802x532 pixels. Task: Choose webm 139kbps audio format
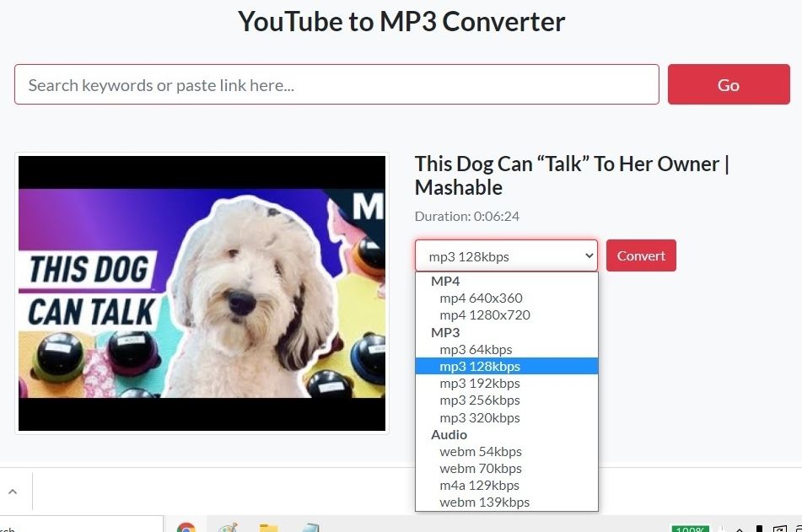click(484, 502)
